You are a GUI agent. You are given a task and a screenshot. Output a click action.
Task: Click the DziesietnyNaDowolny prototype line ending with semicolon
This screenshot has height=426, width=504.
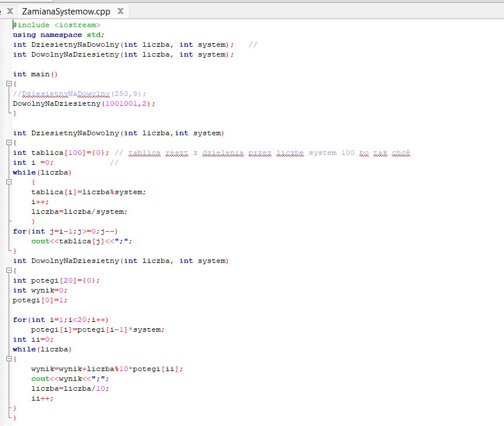[x=124, y=45]
